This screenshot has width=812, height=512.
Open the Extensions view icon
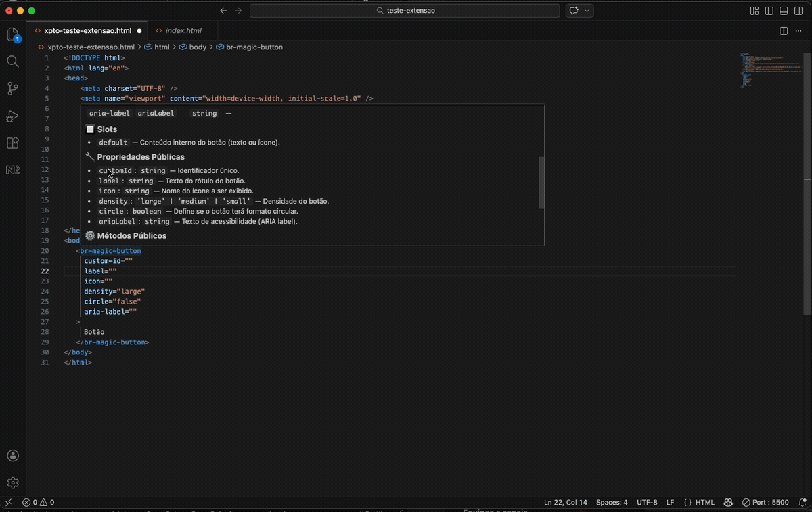click(x=13, y=143)
